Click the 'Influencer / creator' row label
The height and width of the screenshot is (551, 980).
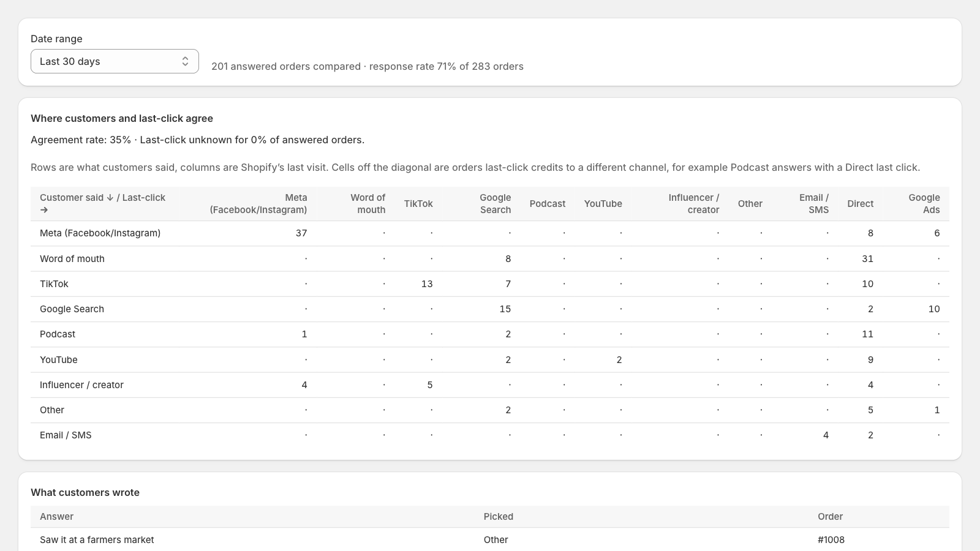coord(81,385)
